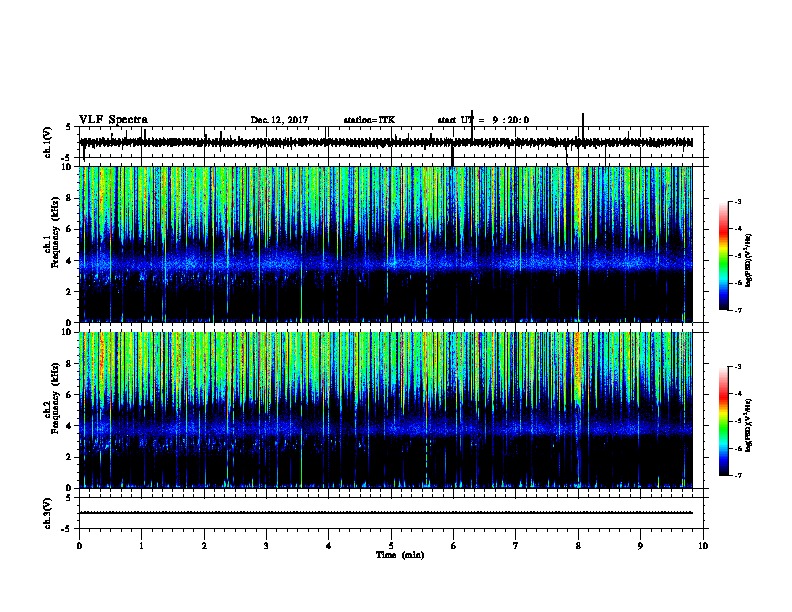This screenshot has width=792, height=612.
Task: Click the "Time (min)" x-axis title
Action: [400, 555]
